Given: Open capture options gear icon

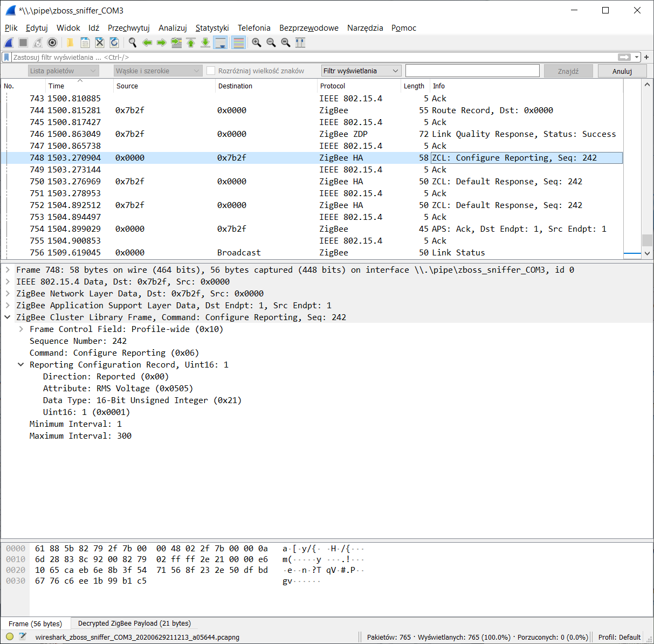Looking at the screenshot, I should tap(52, 43).
